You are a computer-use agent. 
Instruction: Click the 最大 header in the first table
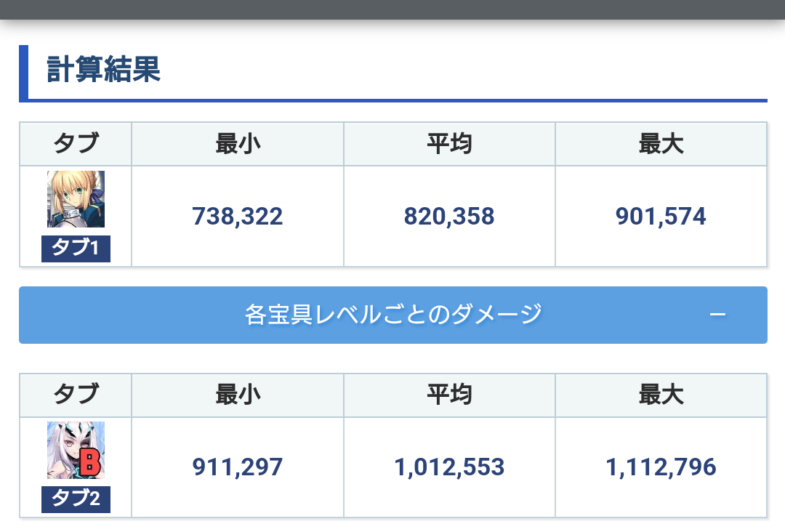[661, 144]
